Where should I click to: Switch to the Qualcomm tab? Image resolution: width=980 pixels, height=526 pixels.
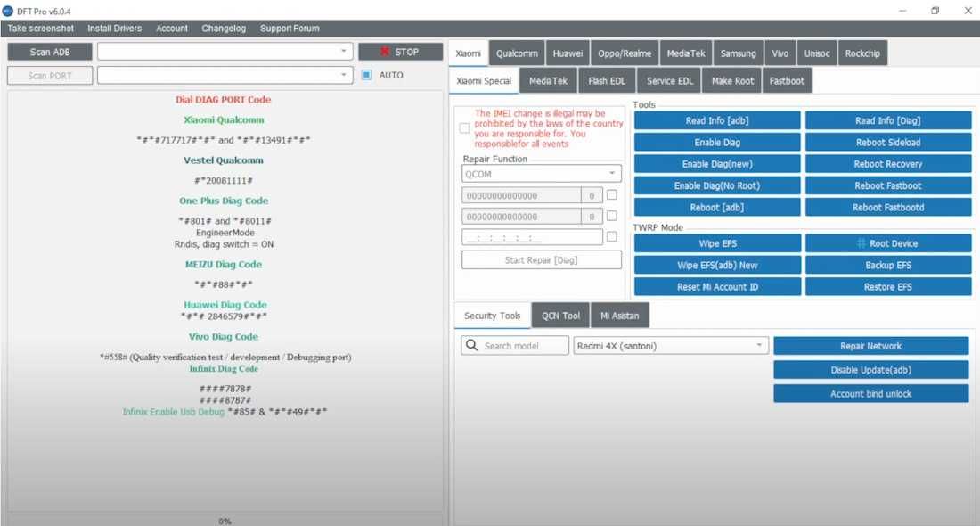click(517, 53)
